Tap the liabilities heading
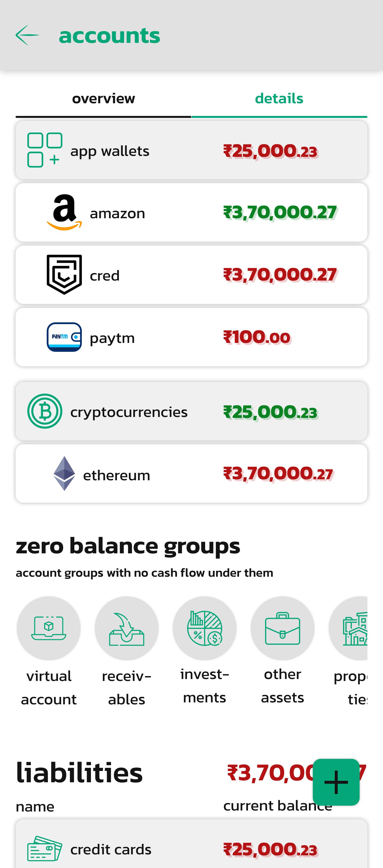The height and width of the screenshot is (868, 383). tap(80, 772)
